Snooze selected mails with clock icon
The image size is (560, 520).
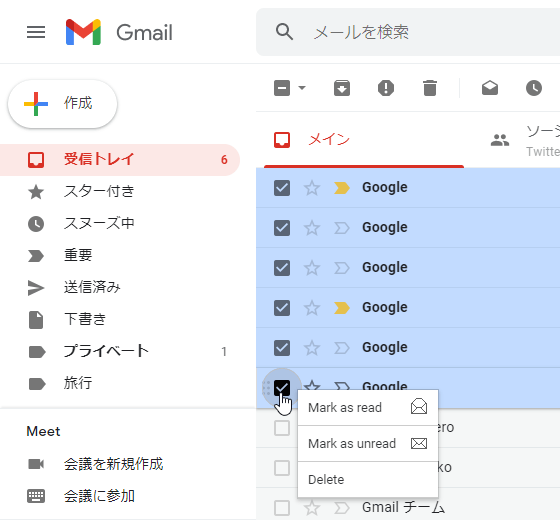point(534,88)
